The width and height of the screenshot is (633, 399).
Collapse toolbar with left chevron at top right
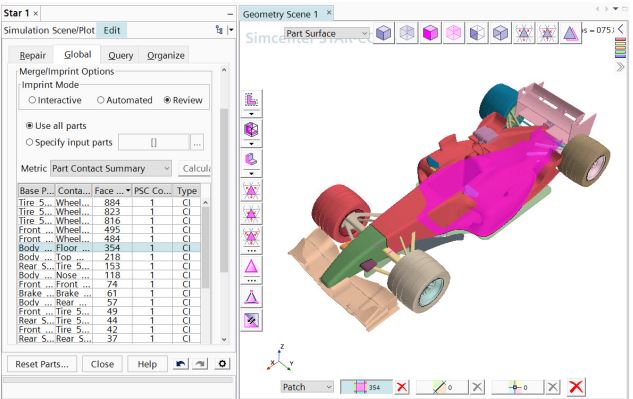(621, 29)
